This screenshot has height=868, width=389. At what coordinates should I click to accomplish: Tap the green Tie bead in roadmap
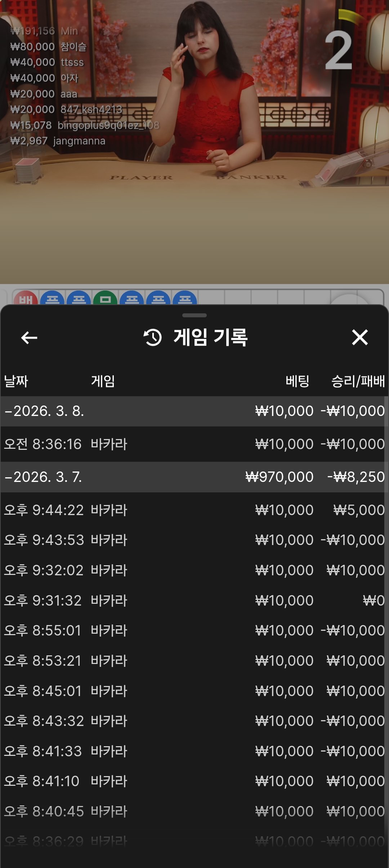click(x=105, y=298)
